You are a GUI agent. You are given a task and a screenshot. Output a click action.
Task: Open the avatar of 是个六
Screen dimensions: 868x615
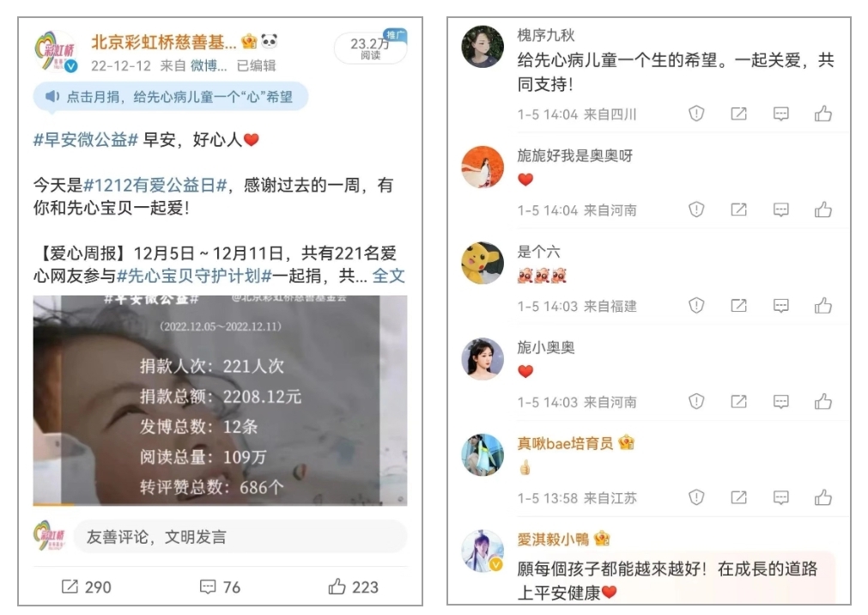click(x=483, y=263)
